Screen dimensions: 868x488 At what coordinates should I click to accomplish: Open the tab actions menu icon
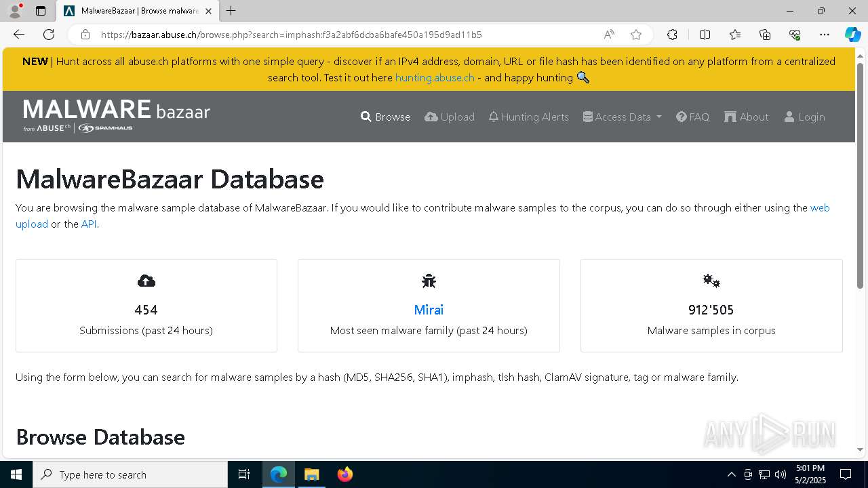point(41,11)
